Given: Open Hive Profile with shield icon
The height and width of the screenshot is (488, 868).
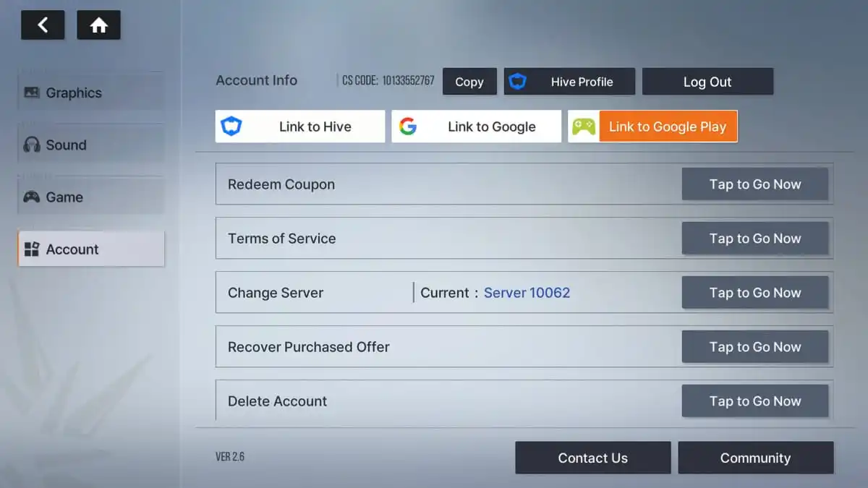Looking at the screenshot, I should click(x=569, y=82).
